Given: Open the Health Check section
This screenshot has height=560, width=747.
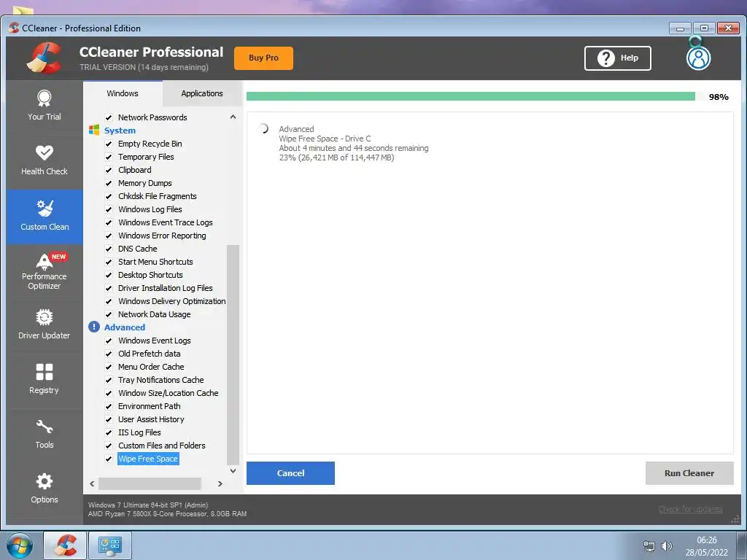Looking at the screenshot, I should point(44,161).
